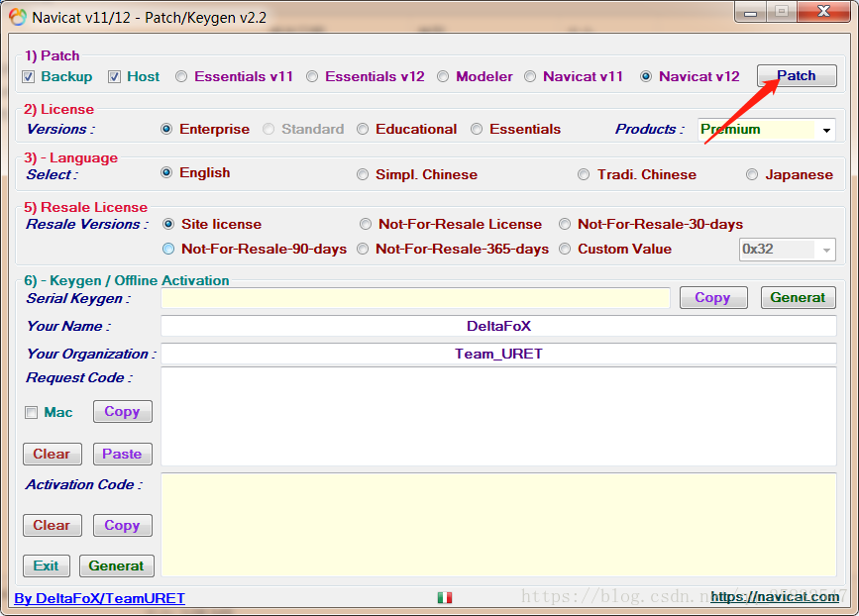Copy the Request Code

(123, 412)
